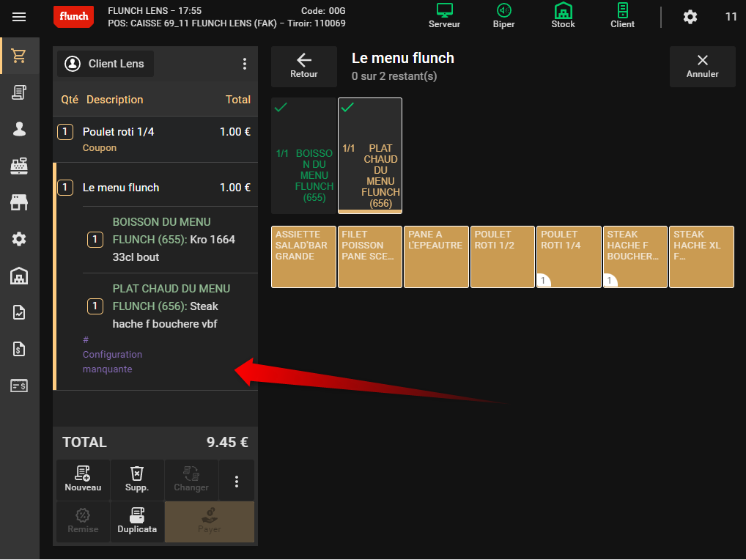Select the Poulet roti 1/4 order line
Image resolution: width=746 pixels, height=560 pixels.
pos(155,139)
